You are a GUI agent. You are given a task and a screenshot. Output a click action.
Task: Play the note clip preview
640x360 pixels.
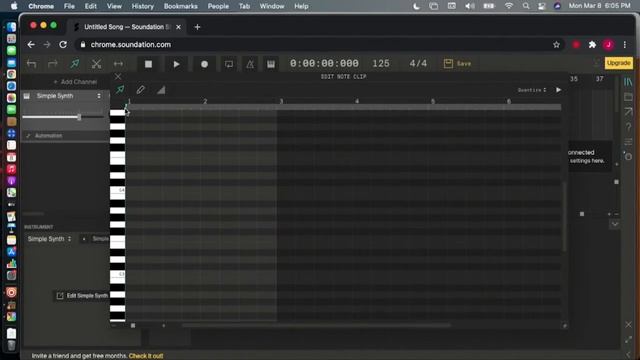pos(558,90)
